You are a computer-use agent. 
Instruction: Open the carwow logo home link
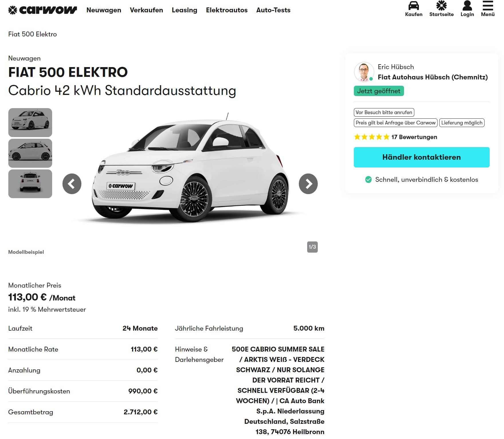43,10
